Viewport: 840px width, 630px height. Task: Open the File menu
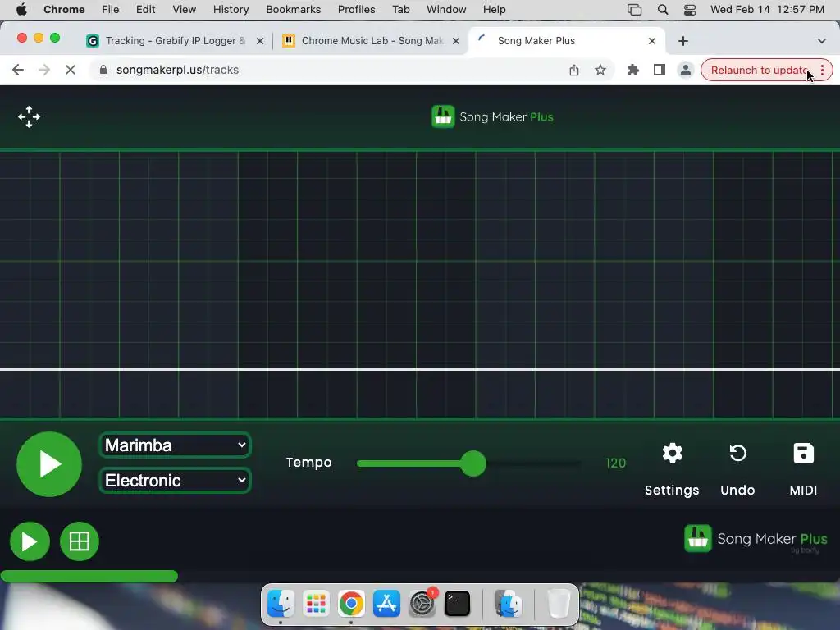coord(111,10)
